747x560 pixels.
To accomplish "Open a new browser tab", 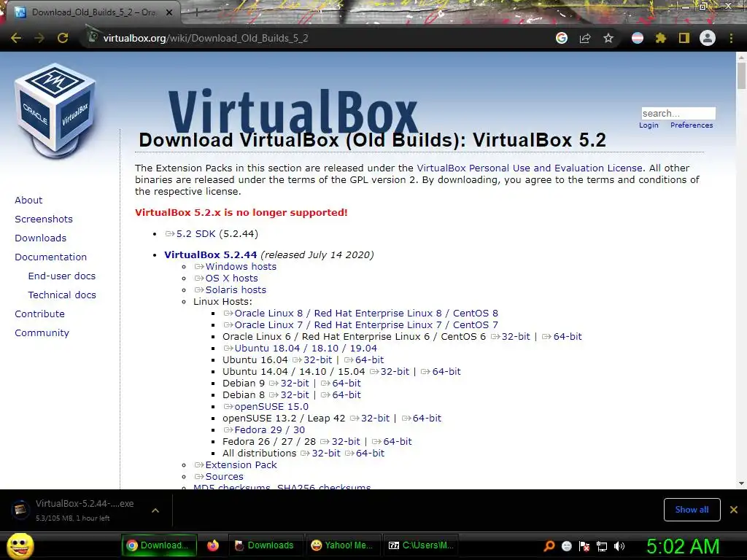I will pos(196,12).
